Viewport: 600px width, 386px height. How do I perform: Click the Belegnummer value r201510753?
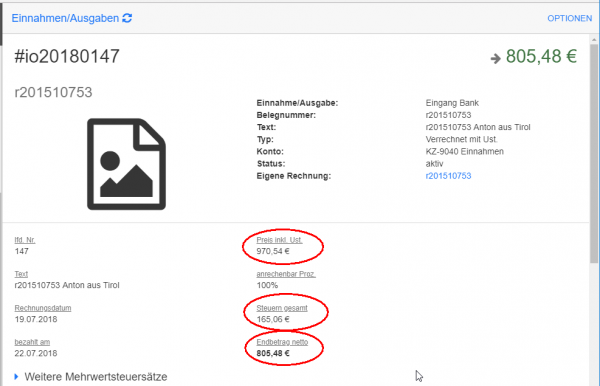tap(448, 115)
